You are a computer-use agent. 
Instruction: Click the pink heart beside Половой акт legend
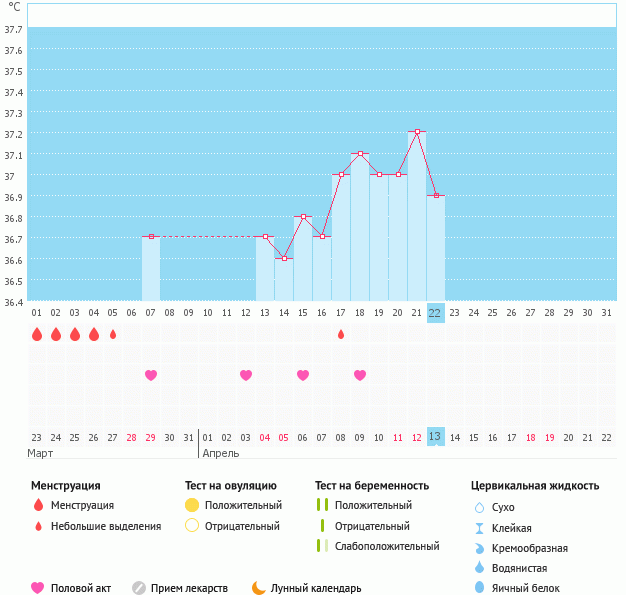coord(38,588)
